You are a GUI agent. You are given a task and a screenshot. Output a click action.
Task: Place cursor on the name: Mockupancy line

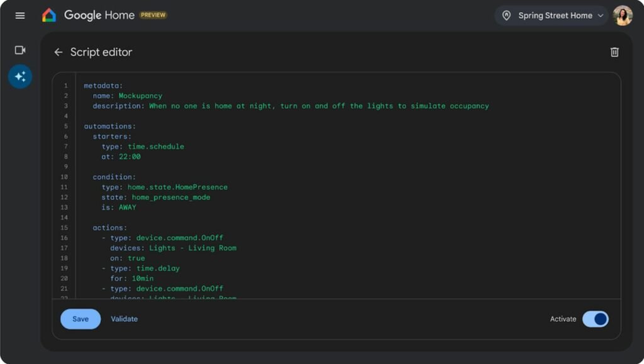click(x=126, y=96)
